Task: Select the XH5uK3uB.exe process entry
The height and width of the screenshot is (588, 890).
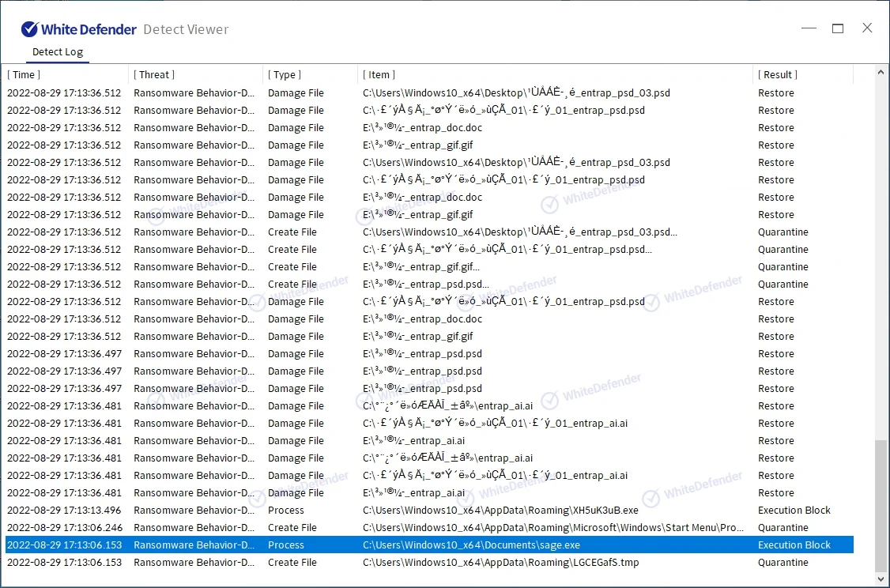Action: tap(500, 511)
